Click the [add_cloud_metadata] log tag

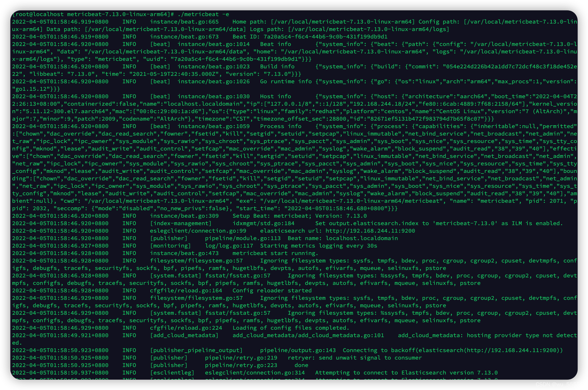[x=184, y=335]
